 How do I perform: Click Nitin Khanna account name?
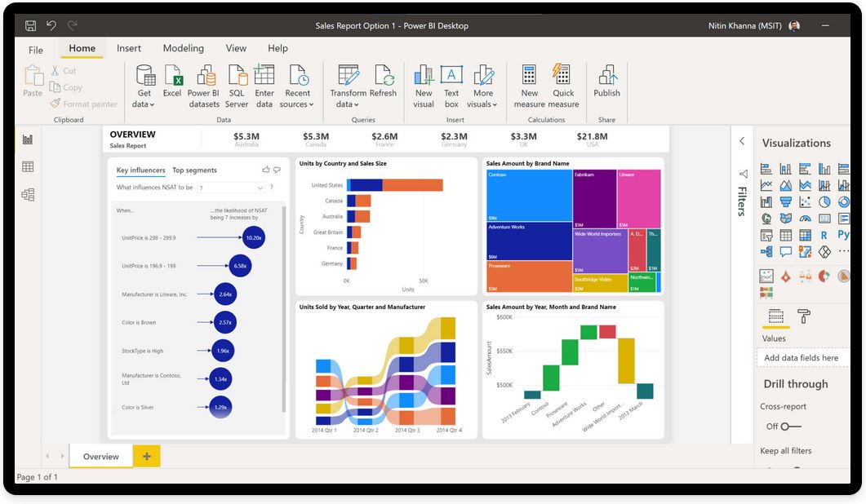pos(745,26)
